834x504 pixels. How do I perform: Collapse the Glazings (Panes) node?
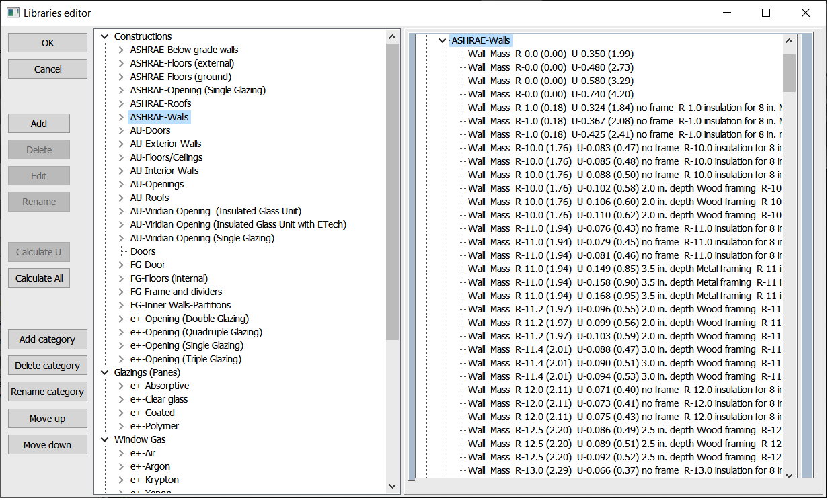(x=105, y=372)
